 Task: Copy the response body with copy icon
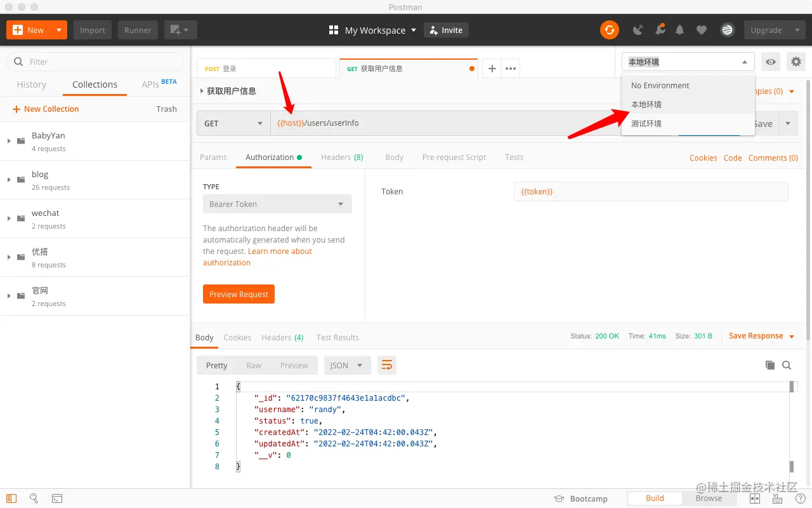pyautogui.click(x=770, y=365)
